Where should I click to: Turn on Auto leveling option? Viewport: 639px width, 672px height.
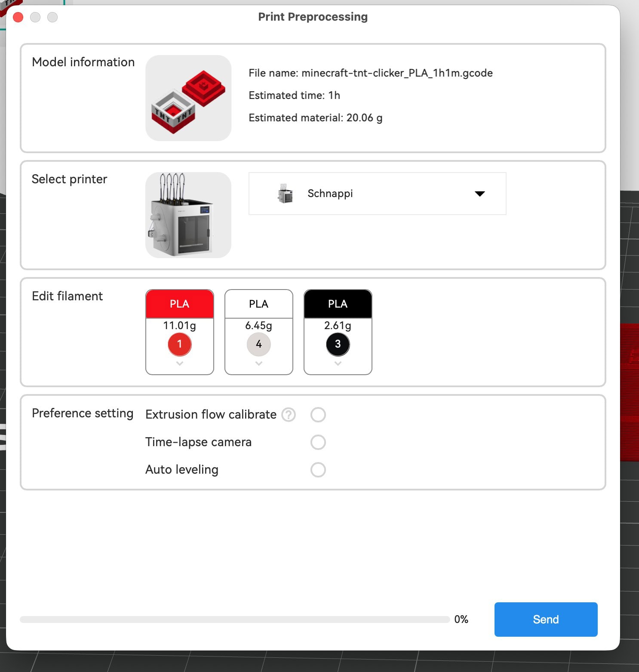[x=318, y=470]
